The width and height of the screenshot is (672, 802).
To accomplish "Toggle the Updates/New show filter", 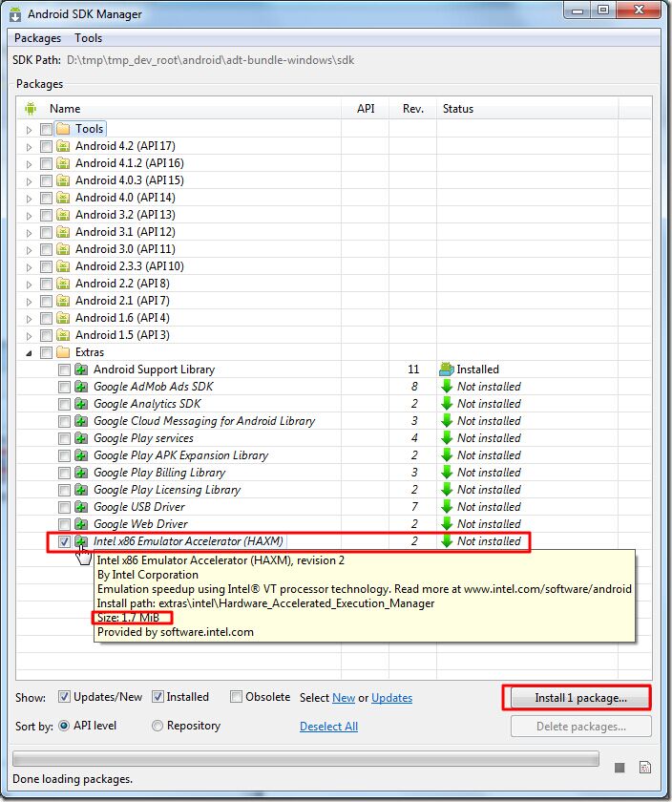I will pyautogui.click(x=64, y=697).
